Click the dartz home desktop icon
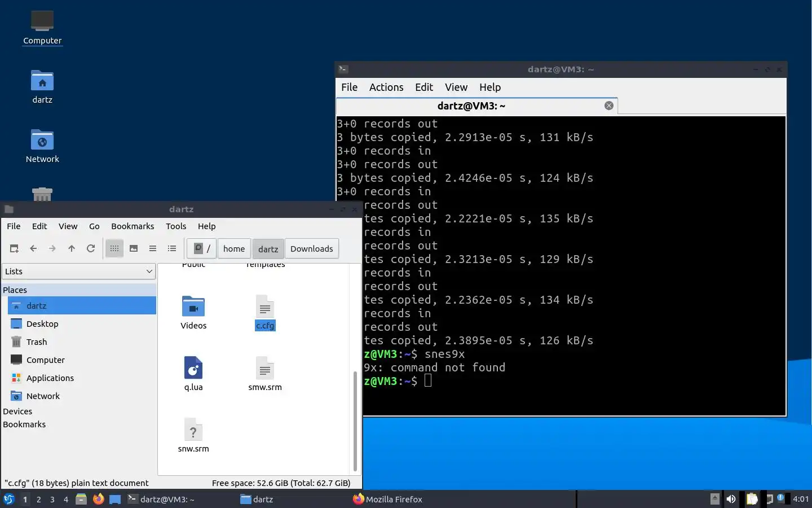Image resolution: width=812 pixels, height=508 pixels. pos(42,87)
